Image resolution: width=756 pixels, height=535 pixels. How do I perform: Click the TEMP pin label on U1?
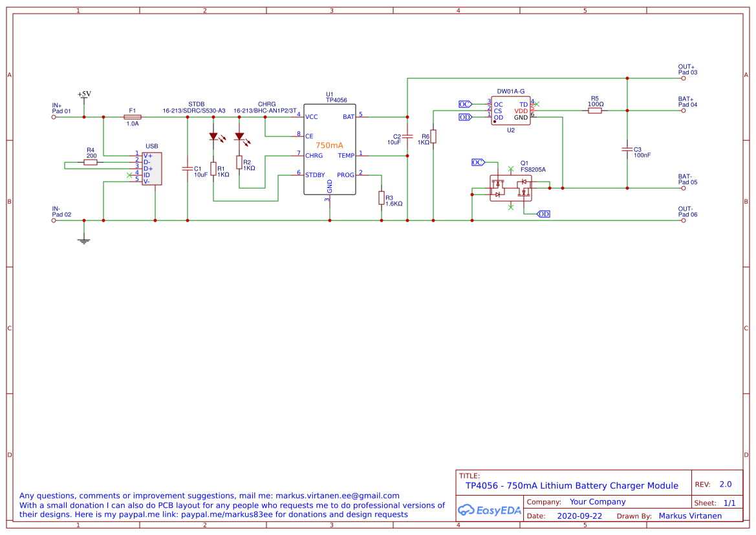346,156
